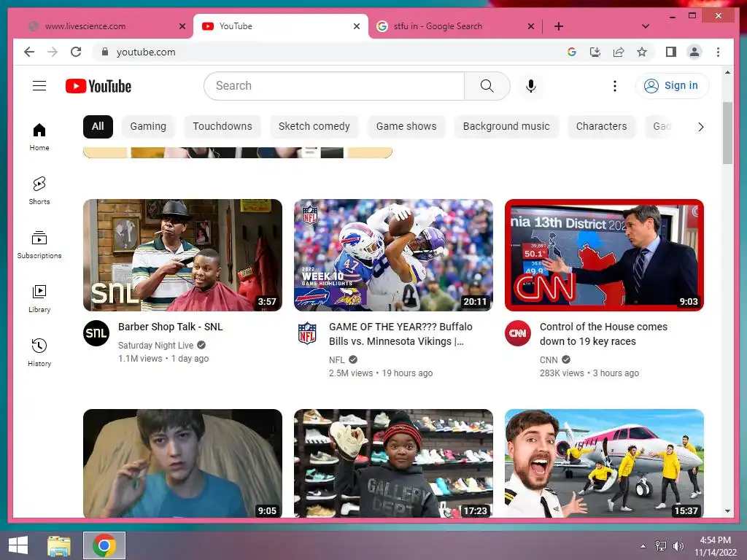Click the search magnifier button

coord(487,86)
